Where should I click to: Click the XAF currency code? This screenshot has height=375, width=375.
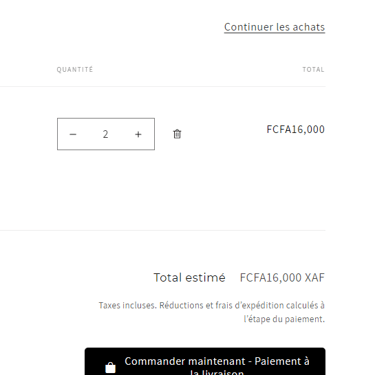coord(315,278)
